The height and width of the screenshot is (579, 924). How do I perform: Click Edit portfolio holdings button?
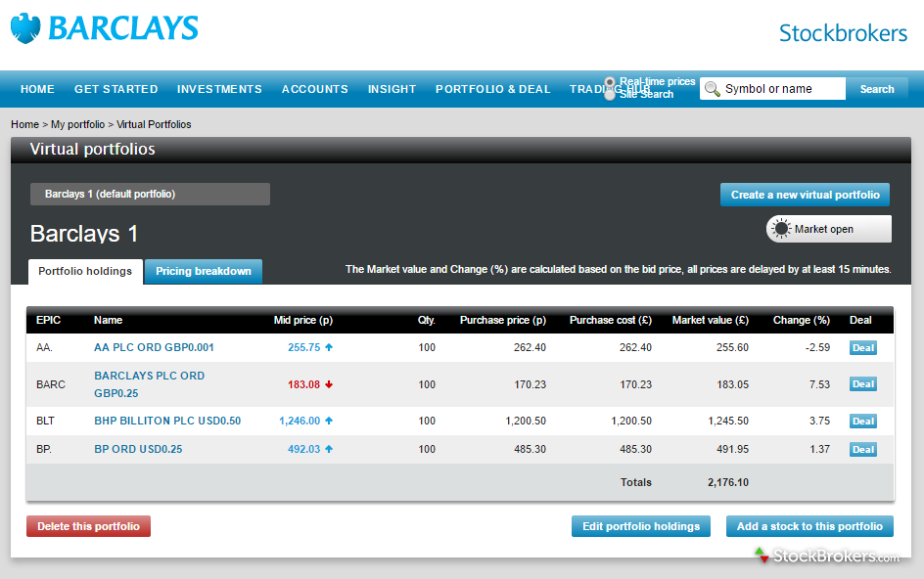(x=641, y=526)
